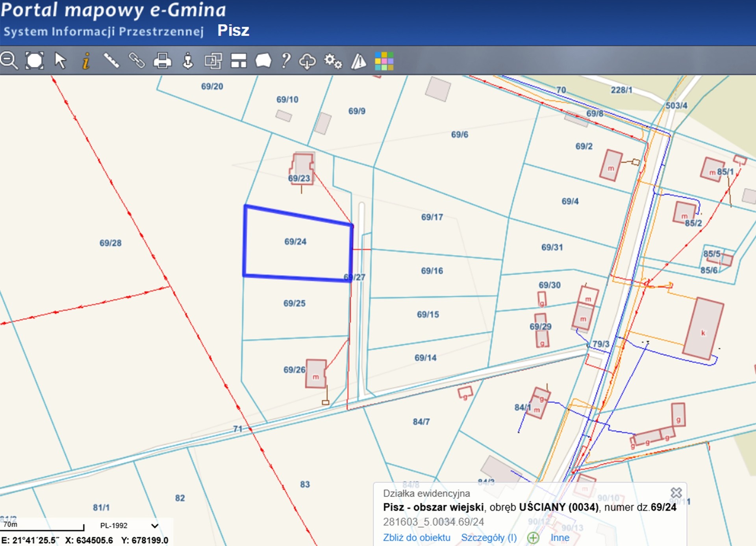The image size is (756, 546).
Task: Open the overlapping windows icon
Action: [213, 61]
